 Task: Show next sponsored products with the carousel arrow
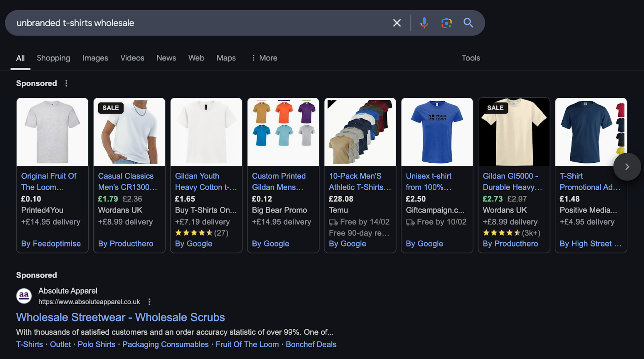point(627,166)
